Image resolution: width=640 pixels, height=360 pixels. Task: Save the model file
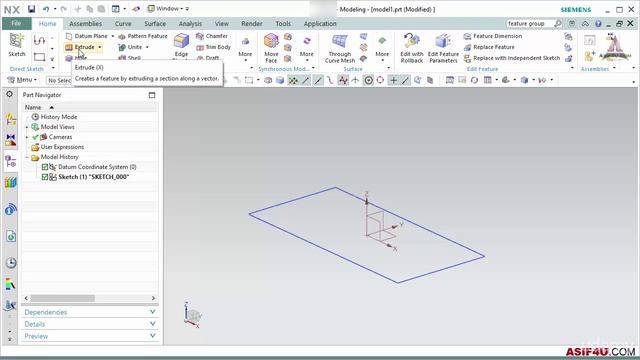click(x=31, y=9)
